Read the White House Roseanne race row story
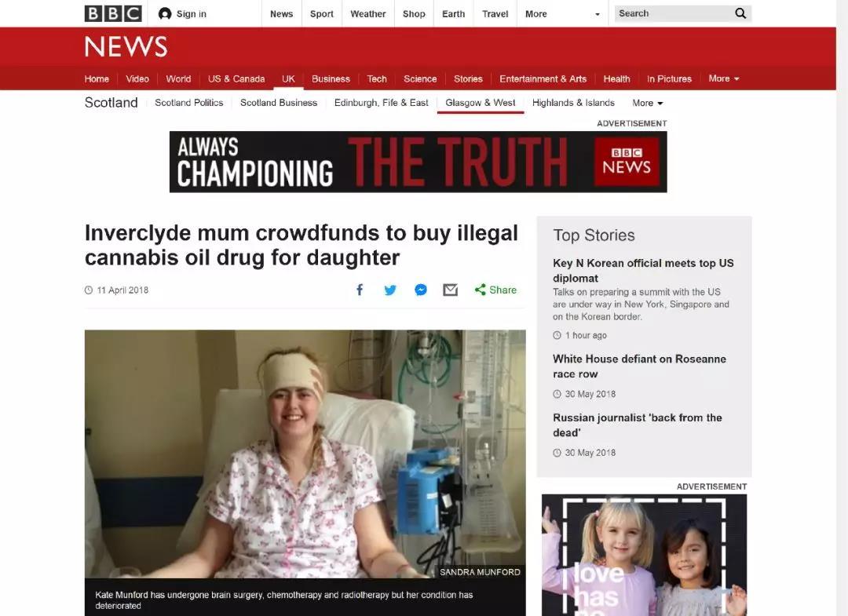848x616 pixels. tap(639, 366)
